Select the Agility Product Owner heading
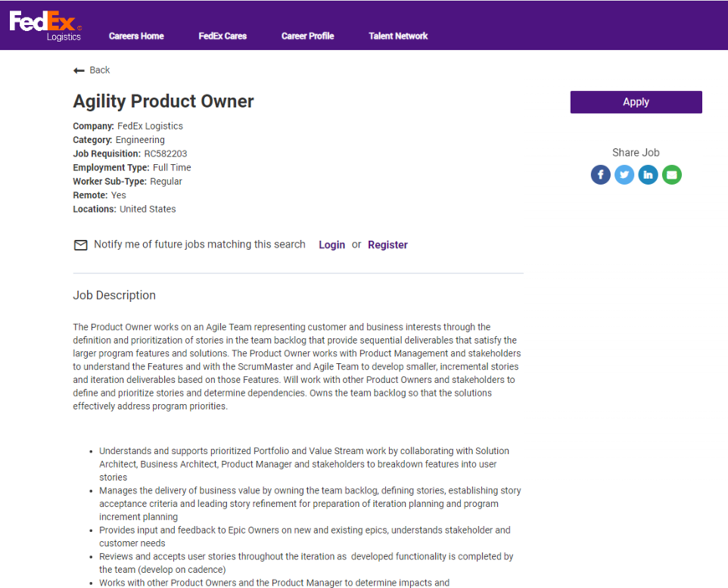The width and height of the screenshot is (728, 588). coord(163,101)
